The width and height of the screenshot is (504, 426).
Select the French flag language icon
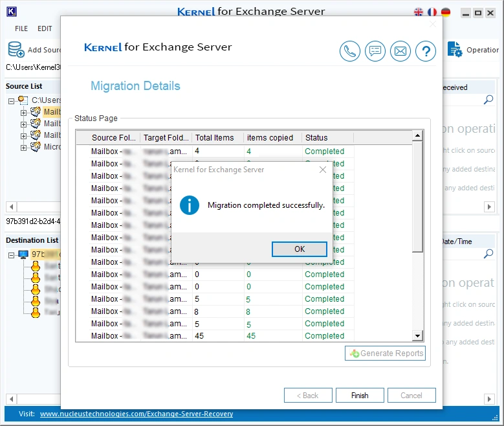coord(432,12)
